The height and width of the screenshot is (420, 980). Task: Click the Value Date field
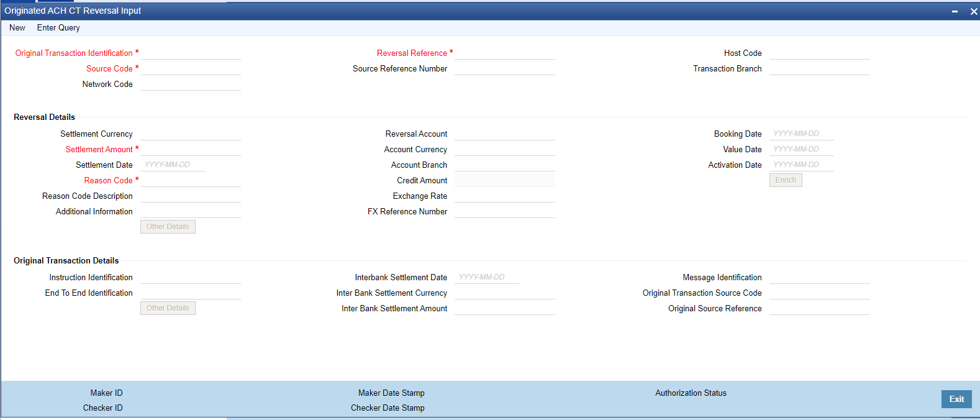[x=802, y=149]
